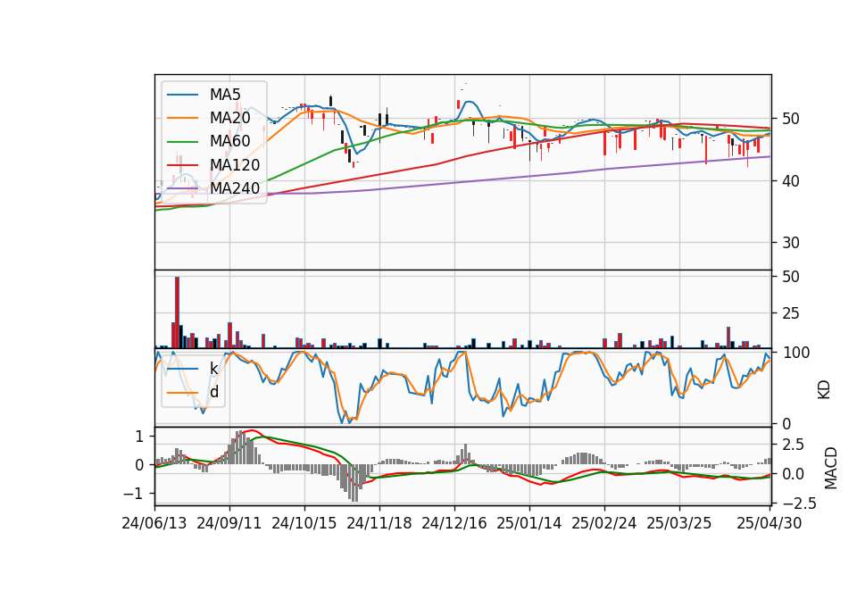Click the 25/02/24 date axis label
The width and height of the screenshot is (857, 616).
(604, 523)
